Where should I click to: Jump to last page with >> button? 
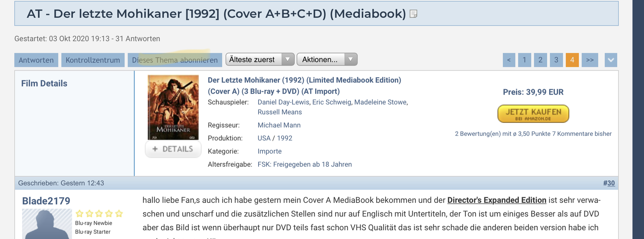590,60
